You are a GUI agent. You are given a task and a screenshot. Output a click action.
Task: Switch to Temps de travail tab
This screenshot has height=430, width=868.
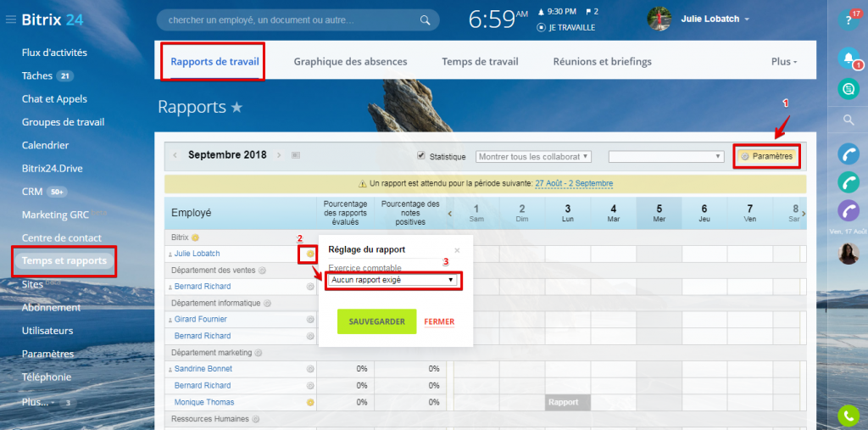tap(480, 62)
